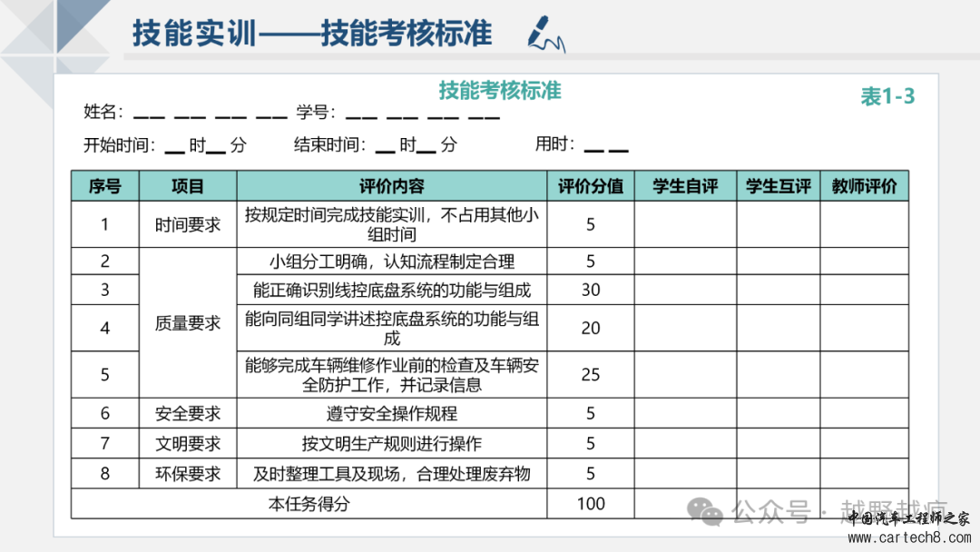Click serial number 2 cell
This screenshot has width=980, height=552.
click(105, 261)
